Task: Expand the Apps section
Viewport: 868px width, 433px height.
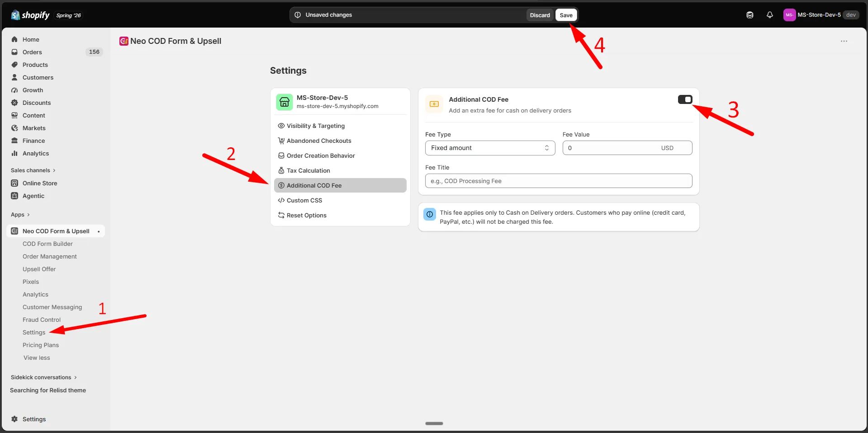Action: [x=20, y=215]
